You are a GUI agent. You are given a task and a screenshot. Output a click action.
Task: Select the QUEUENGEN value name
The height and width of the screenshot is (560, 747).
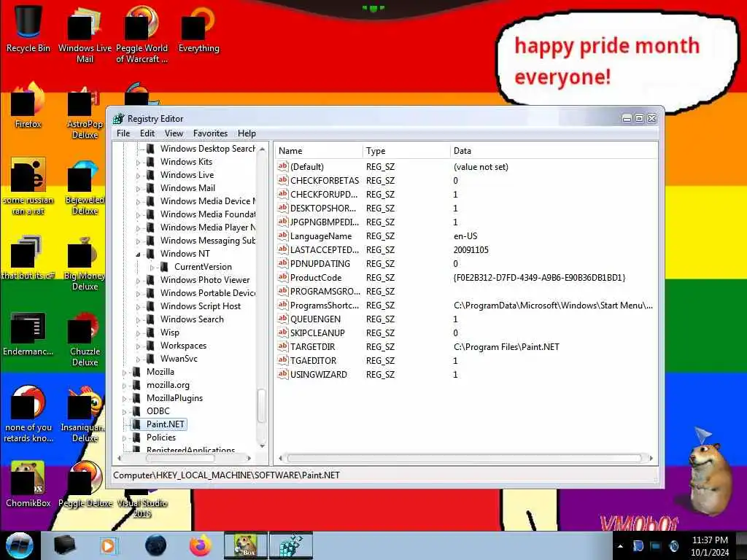(315, 319)
